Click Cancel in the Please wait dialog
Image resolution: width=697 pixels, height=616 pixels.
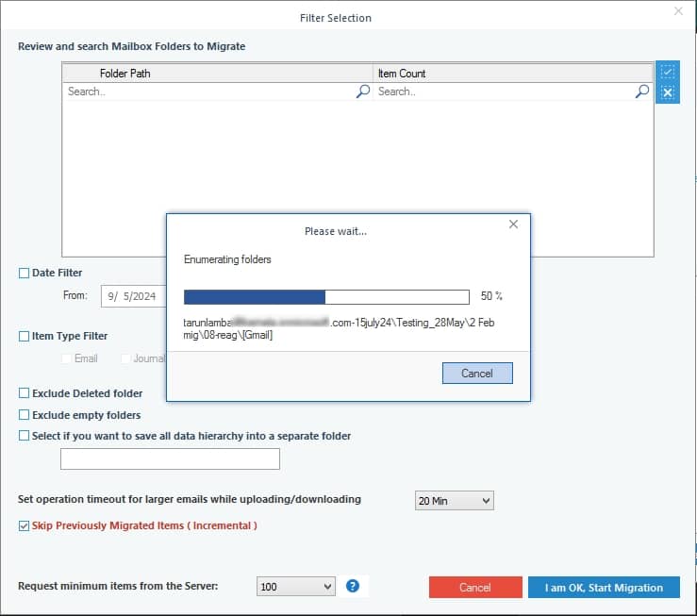(x=477, y=374)
